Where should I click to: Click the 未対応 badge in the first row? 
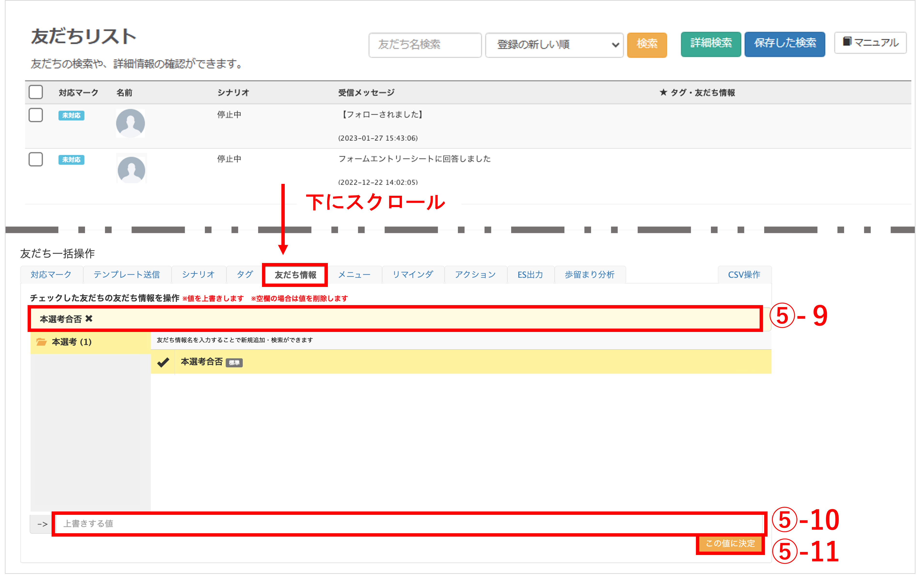click(71, 115)
